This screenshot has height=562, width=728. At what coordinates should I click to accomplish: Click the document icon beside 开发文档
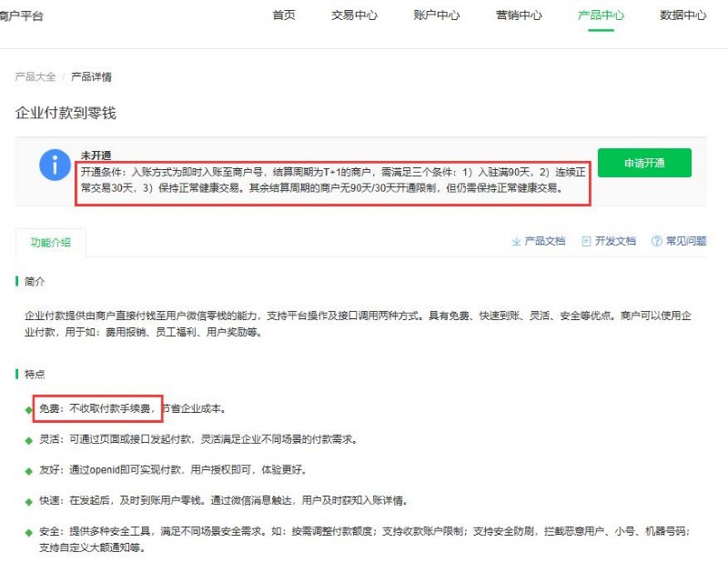pyautogui.click(x=586, y=241)
